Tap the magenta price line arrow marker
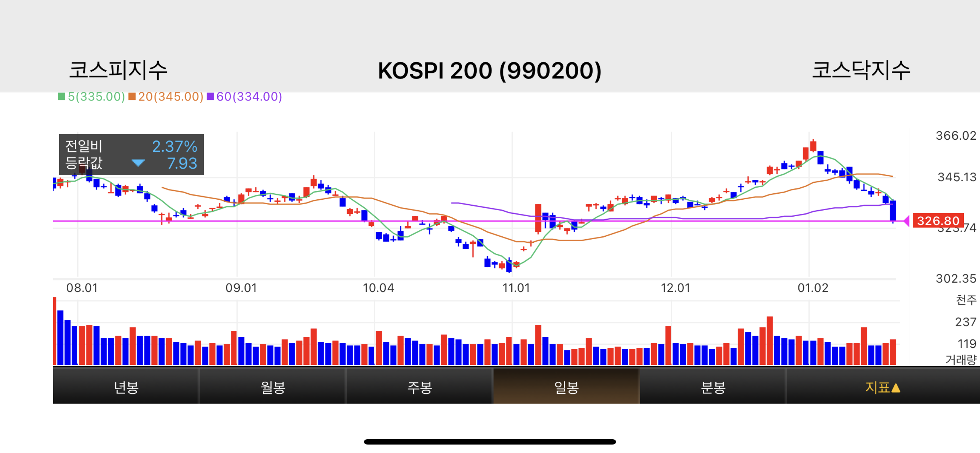The width and height of the screenshot is (980, 453). (906, 221)
